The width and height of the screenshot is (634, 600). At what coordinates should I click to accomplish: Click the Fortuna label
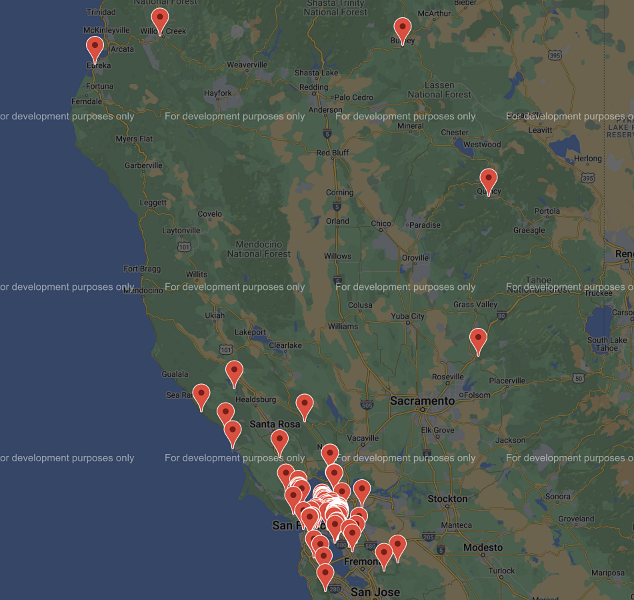pos(99,86)
